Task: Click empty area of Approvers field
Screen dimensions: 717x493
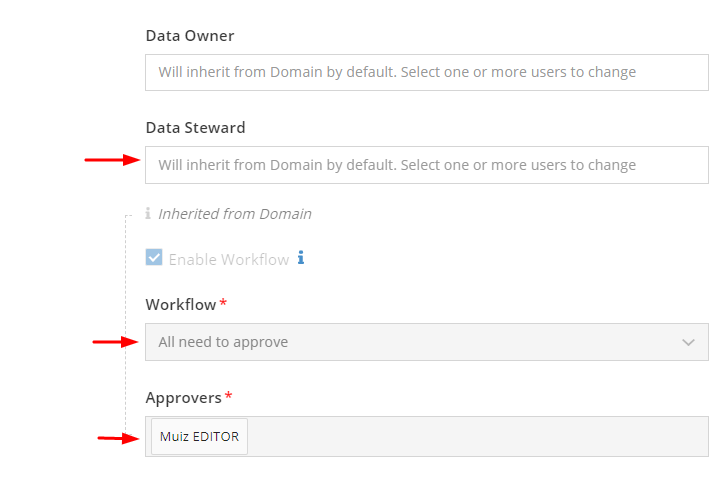Action: [477, 437]
